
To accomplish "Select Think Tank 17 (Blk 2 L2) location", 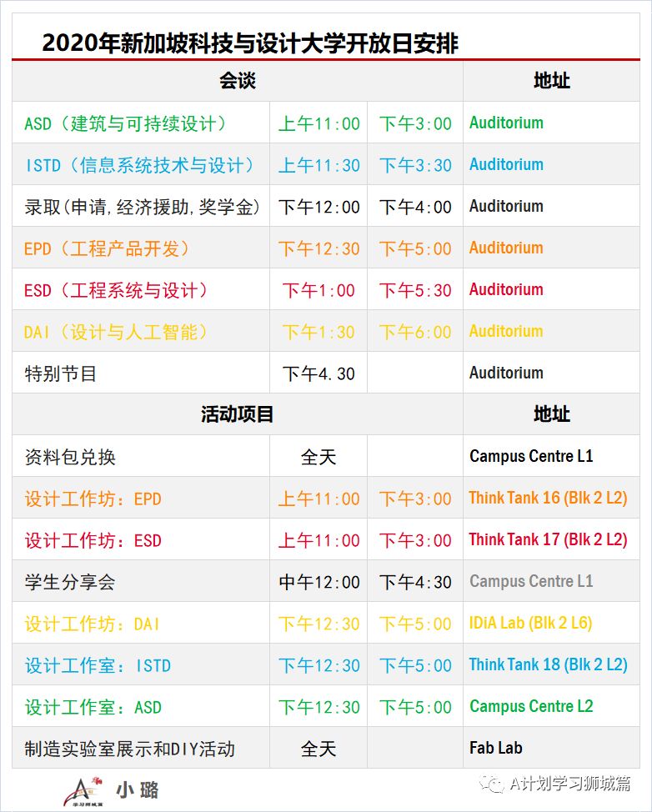I will pyautogui.click(x=548, y=539).
